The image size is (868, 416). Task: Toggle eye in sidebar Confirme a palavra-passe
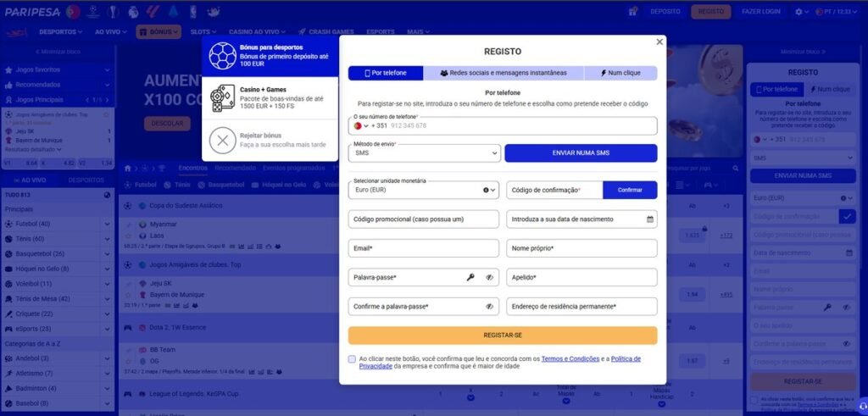847,344
